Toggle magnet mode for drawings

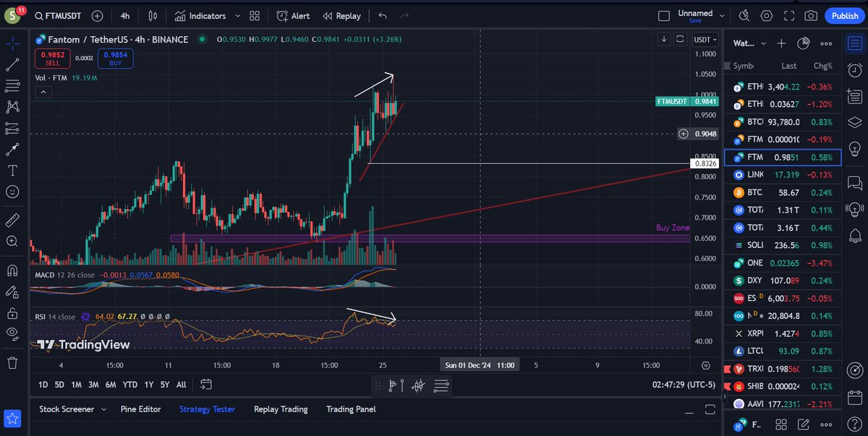tap(12, 270)
